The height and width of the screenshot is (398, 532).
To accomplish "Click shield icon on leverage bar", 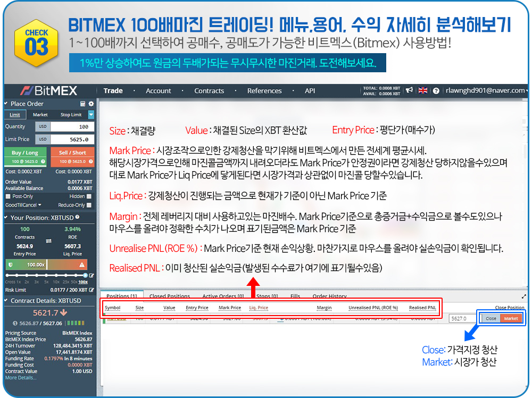I will 11,265.
